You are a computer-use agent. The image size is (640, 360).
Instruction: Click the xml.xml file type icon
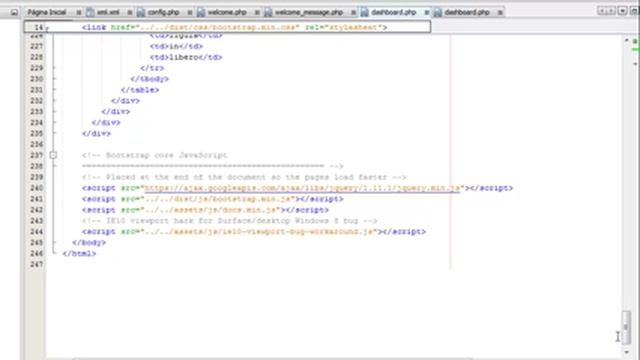coord(90,12)
